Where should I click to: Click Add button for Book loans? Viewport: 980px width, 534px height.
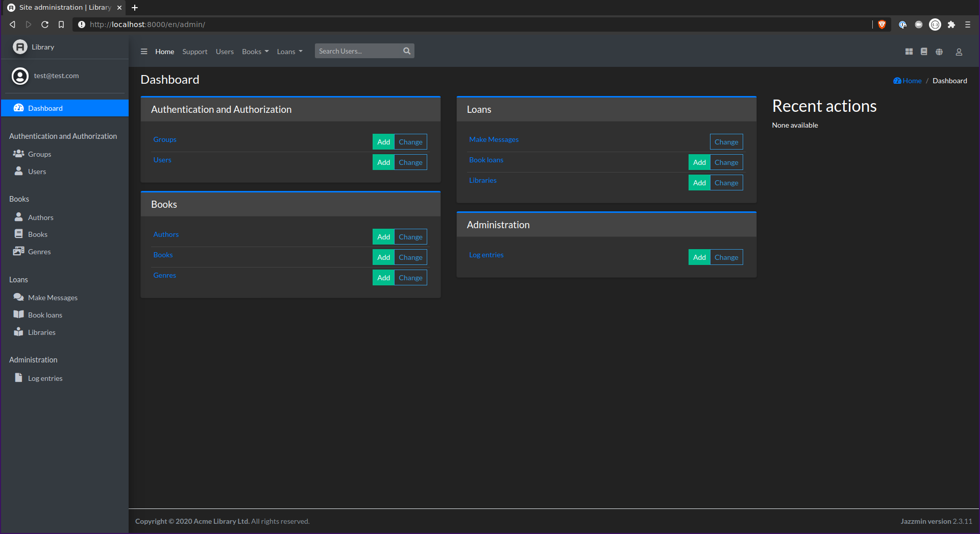699,162
